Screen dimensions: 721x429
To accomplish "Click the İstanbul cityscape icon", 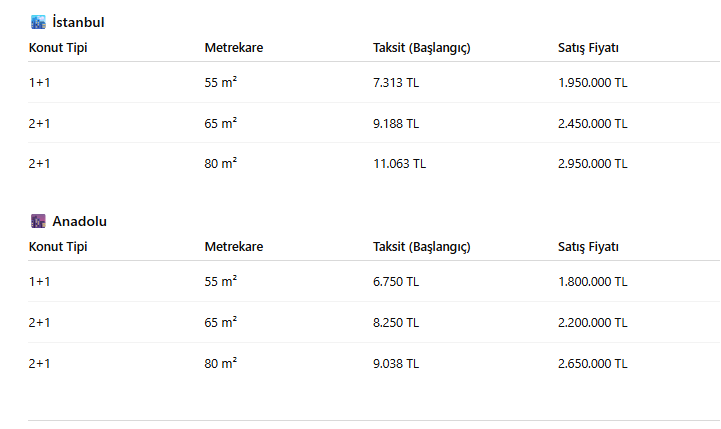I will click(x=38, y=22).
